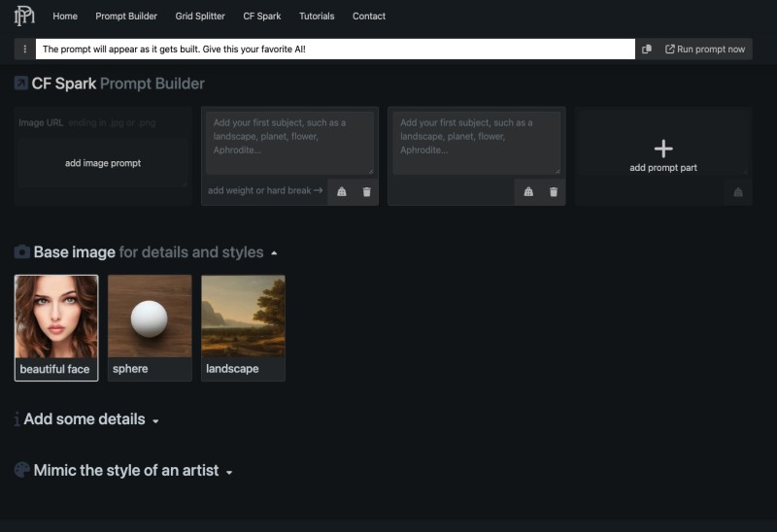Click the Run prompt now button
The width and height of the screenshot is (777, 532).
(705, 50)
